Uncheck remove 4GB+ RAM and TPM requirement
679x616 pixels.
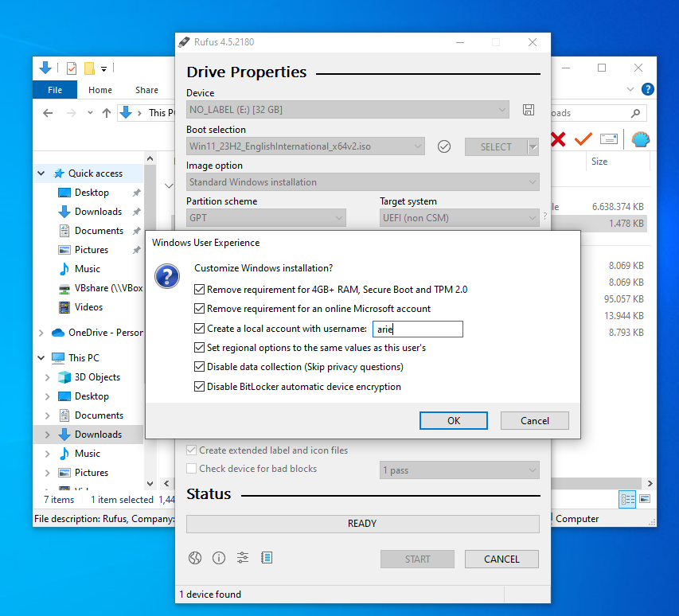[199, 290]
